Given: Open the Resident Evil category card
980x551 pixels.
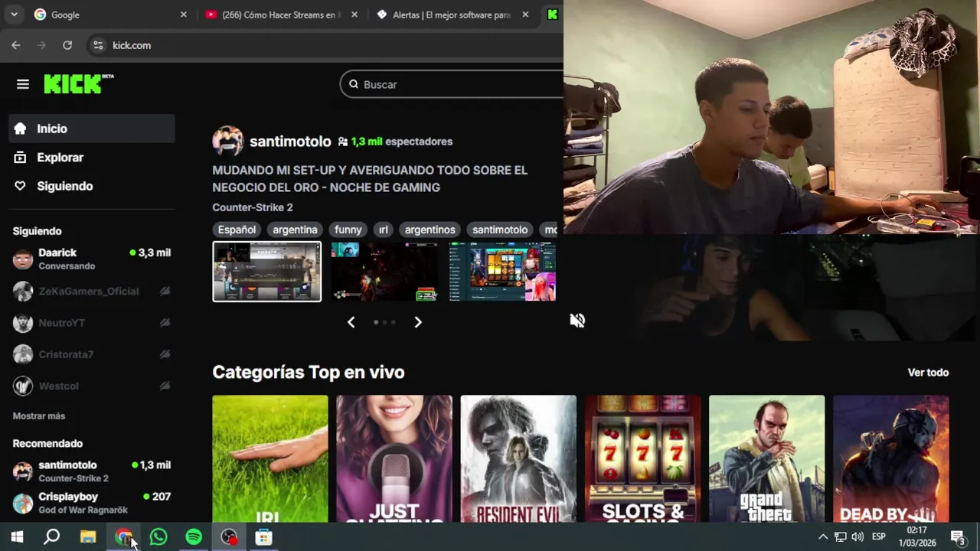Looking at the screenshot, I should click(518, 458).
